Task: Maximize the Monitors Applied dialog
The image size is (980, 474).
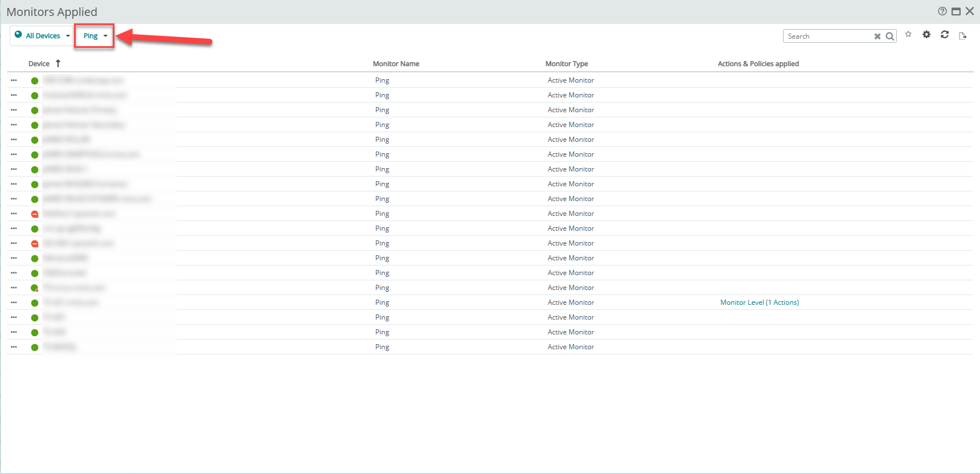Action: 956,11
